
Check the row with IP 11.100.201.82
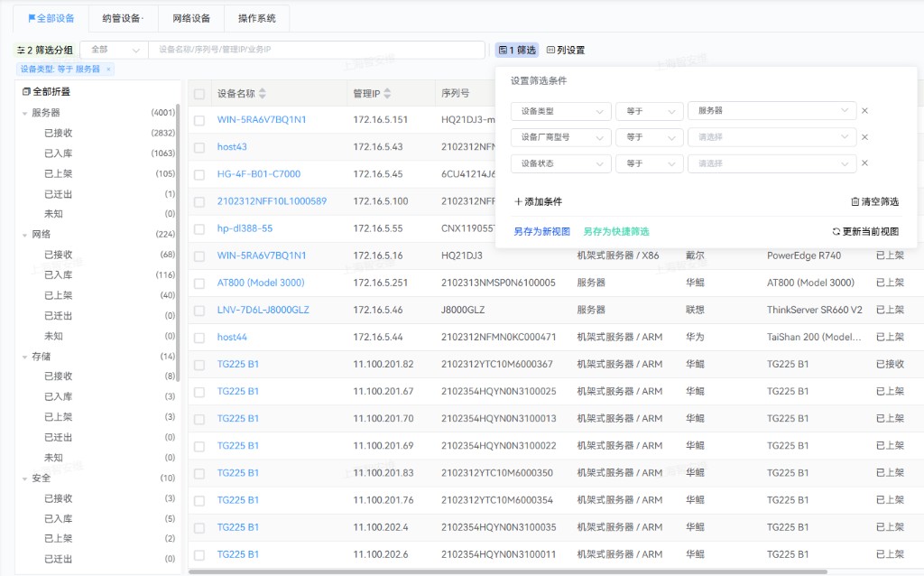[199, 365]
